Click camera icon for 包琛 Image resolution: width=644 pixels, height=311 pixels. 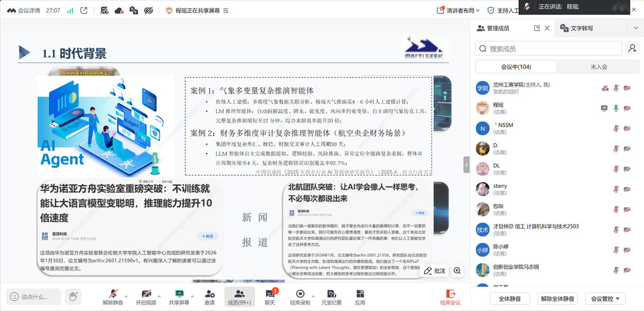627,209
